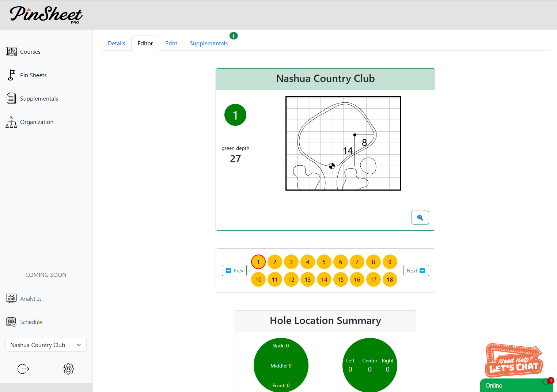The width and height of the screenshot is (557, 392).
Task: Click the Need Help Let's Chat badge
Action: coord(514,360)
